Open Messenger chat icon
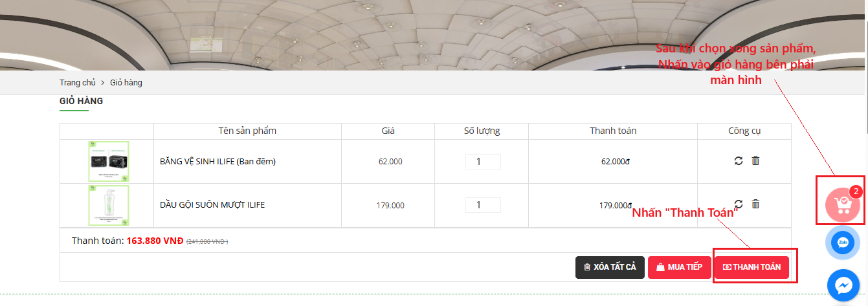 [843, 285]
